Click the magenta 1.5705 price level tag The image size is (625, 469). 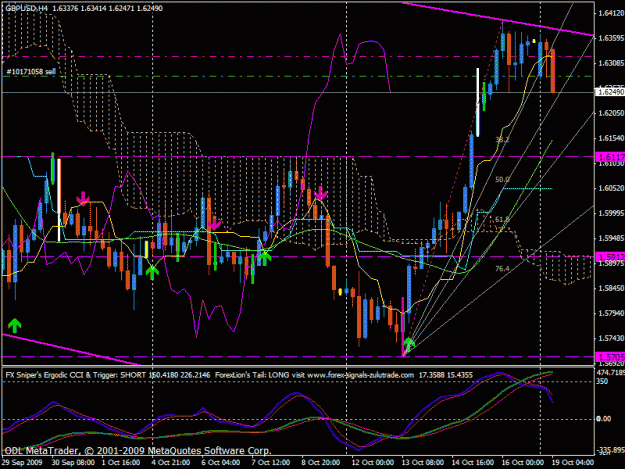[x=610, y=357]
